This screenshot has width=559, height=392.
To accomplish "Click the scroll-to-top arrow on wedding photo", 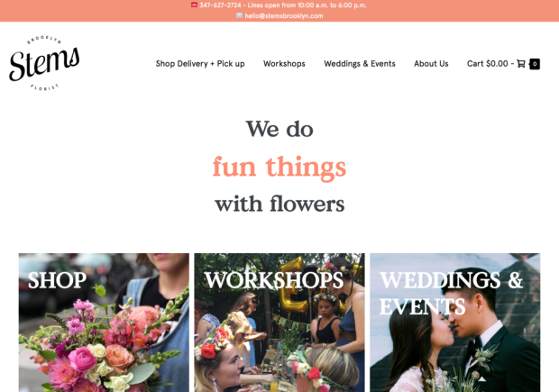I will click(x=481, y=378).
